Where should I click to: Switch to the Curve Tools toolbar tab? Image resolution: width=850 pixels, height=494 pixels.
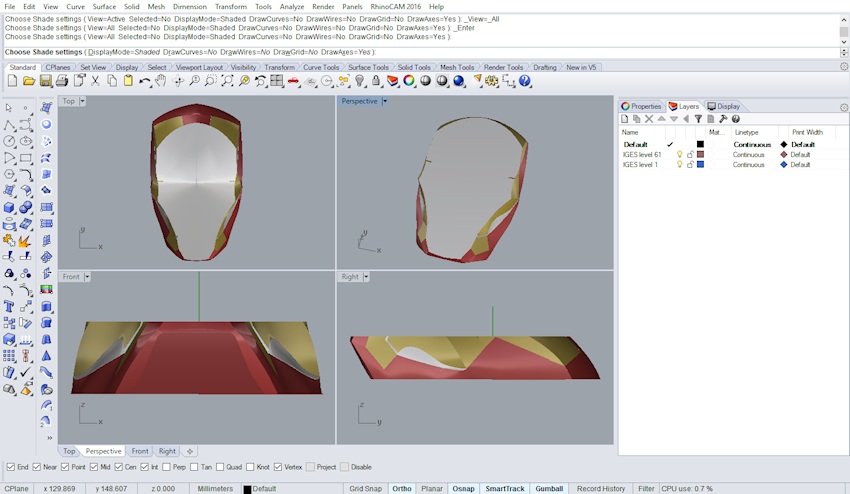tap(321, 67)
